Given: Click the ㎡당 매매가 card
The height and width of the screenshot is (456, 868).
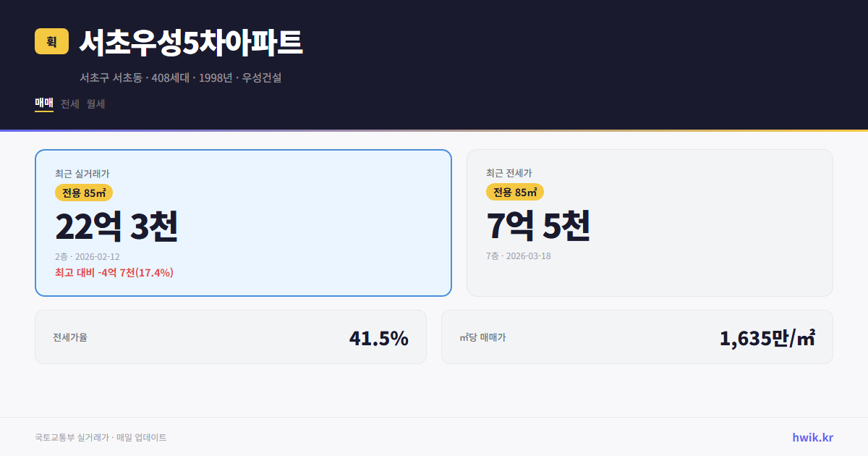Looking at the screenshot, I should tap(637, 337).
